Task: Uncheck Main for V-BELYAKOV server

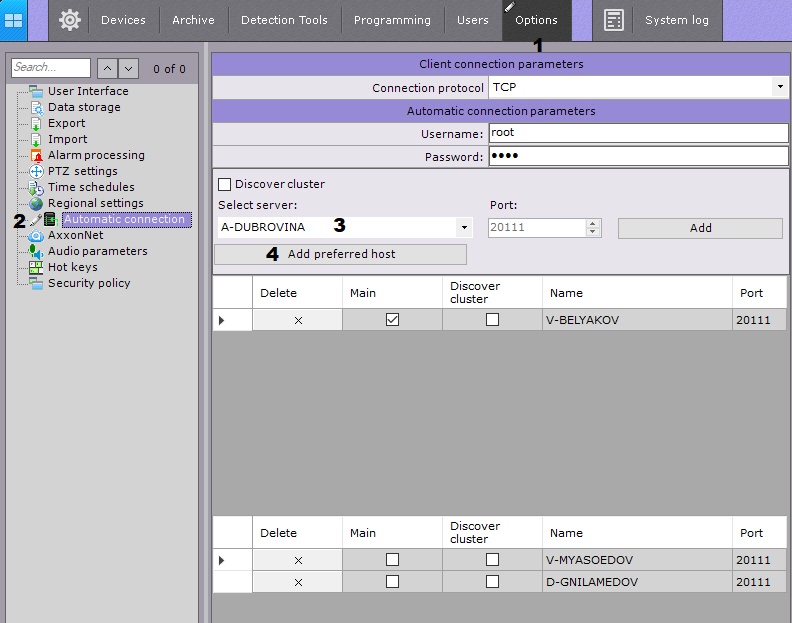Action: (x=392, y=320)
